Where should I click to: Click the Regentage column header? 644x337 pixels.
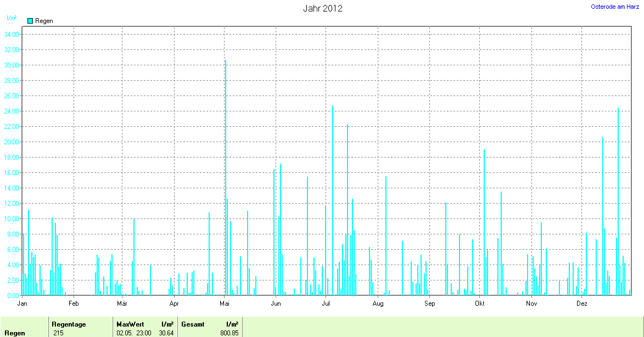point(69,324)
